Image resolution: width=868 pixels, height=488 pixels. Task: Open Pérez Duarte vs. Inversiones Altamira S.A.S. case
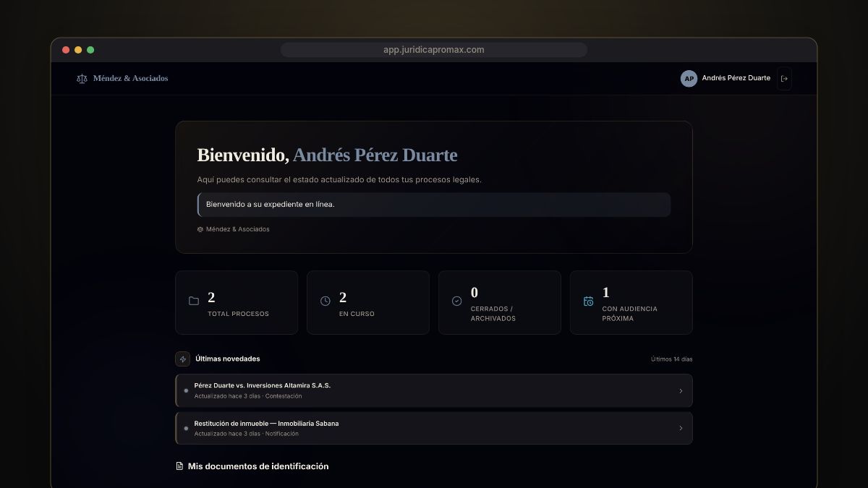point(434,390)
